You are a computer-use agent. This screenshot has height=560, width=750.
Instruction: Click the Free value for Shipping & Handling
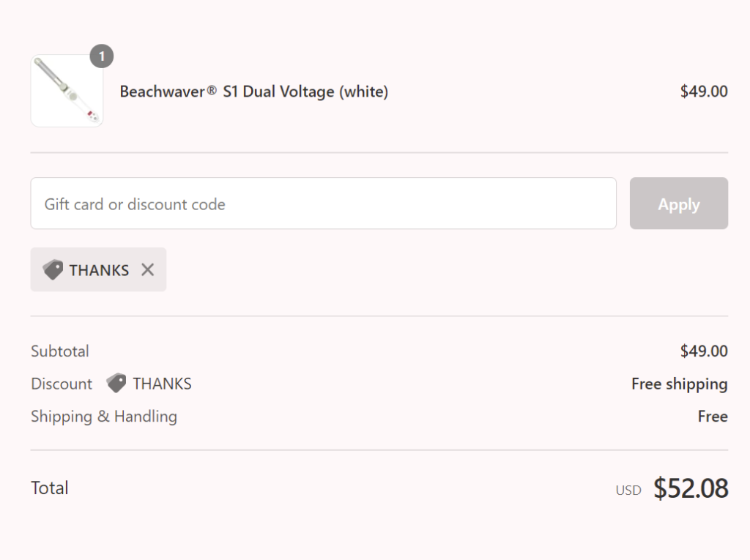point(712,417)
